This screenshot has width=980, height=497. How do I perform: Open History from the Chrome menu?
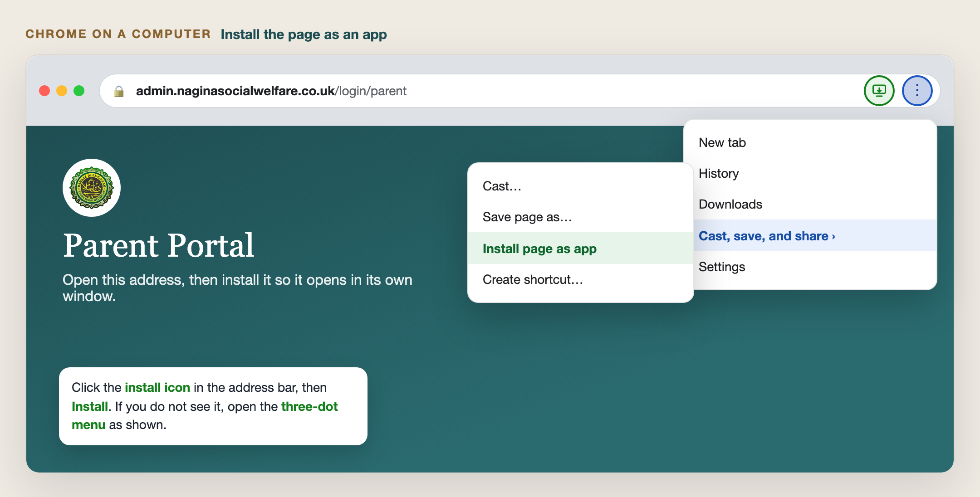810,173
